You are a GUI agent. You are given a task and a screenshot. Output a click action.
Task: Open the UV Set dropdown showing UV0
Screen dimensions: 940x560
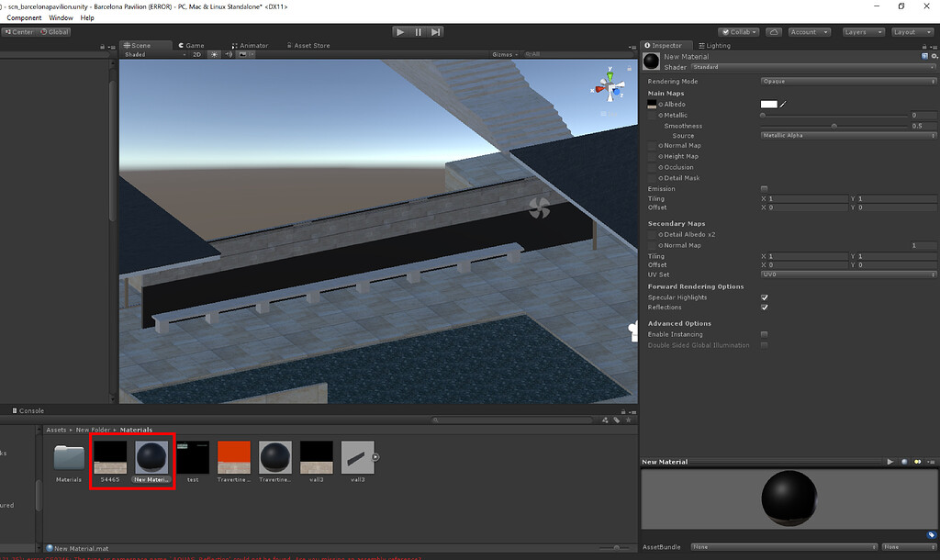pyautogui.click(x=848, y=274)
